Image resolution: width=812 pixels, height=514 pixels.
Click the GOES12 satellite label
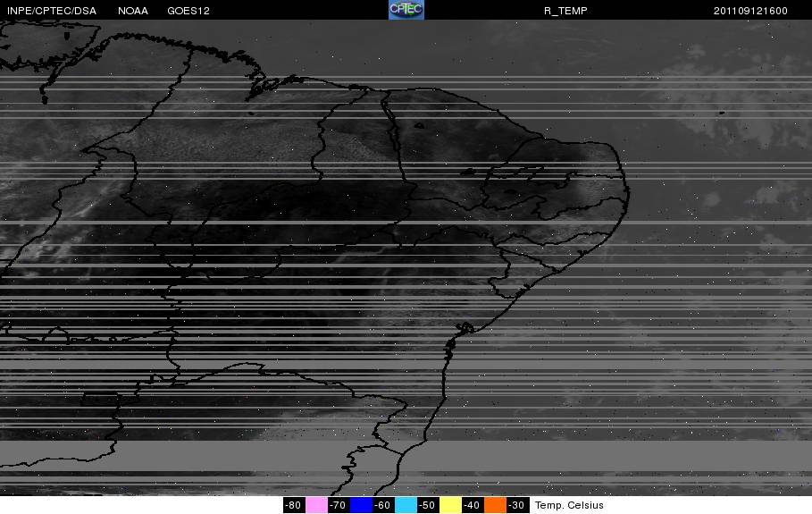(x=188, y=11)
